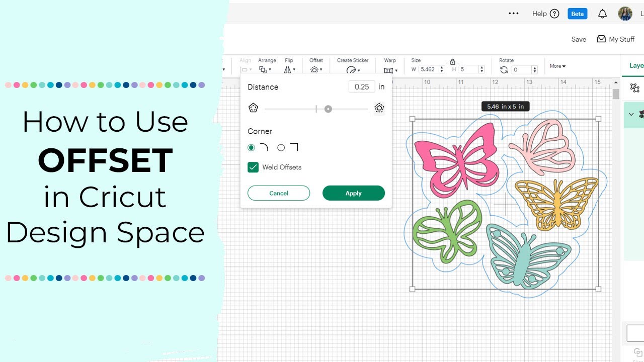The height and width of the screenshot is (362, 644).
Task: Click the bottom-right selection handle
Action: [598, 289]
